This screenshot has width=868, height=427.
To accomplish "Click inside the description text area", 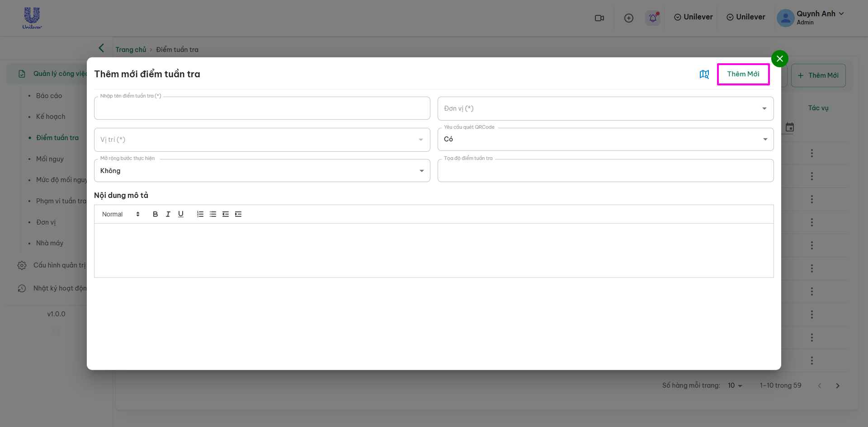I will pyautogui.click(x=434, y=250).
